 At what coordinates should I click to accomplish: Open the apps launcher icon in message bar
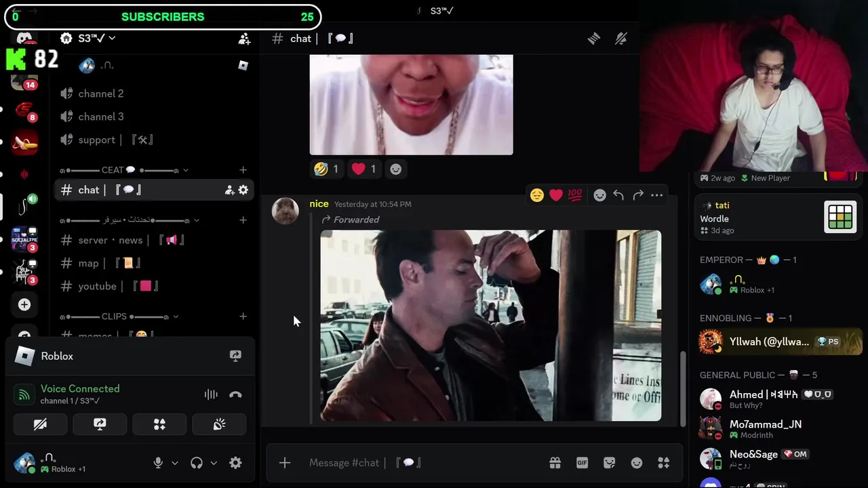pyautogui.click(x=664, y=463)
